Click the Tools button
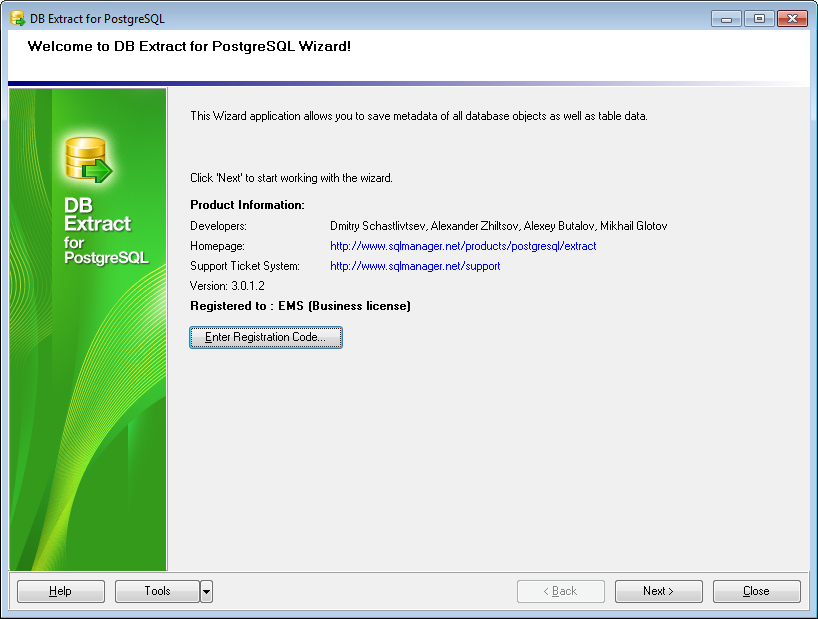Viewport: 818px width, 619px height. (157, 591)
